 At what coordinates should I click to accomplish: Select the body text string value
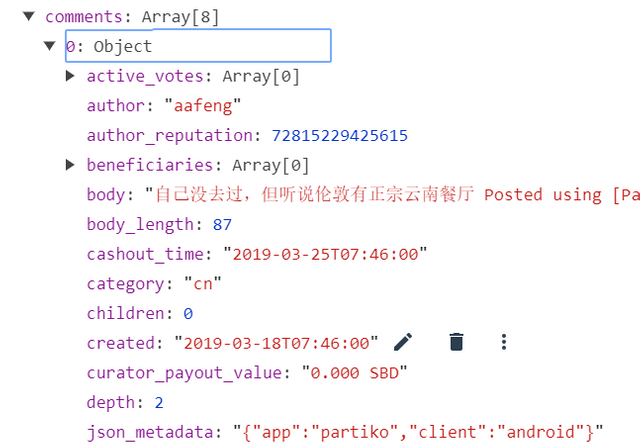click(x=392, y=194)
